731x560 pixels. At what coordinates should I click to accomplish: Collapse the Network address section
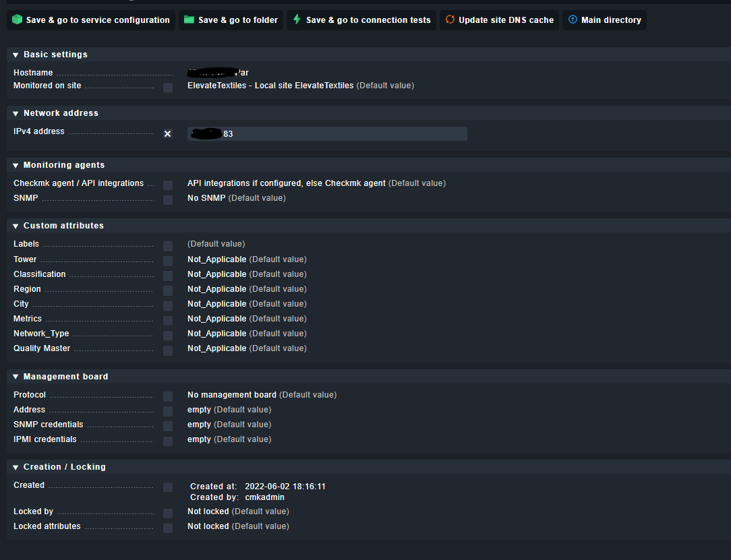tap(15, 113)
